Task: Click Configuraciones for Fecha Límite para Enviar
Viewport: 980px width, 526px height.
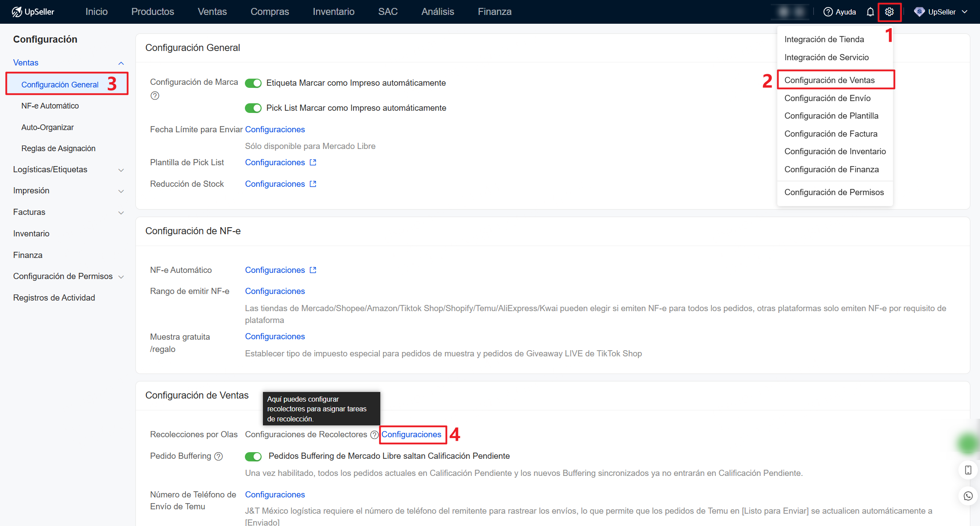Action: click(x=275, y=129)
